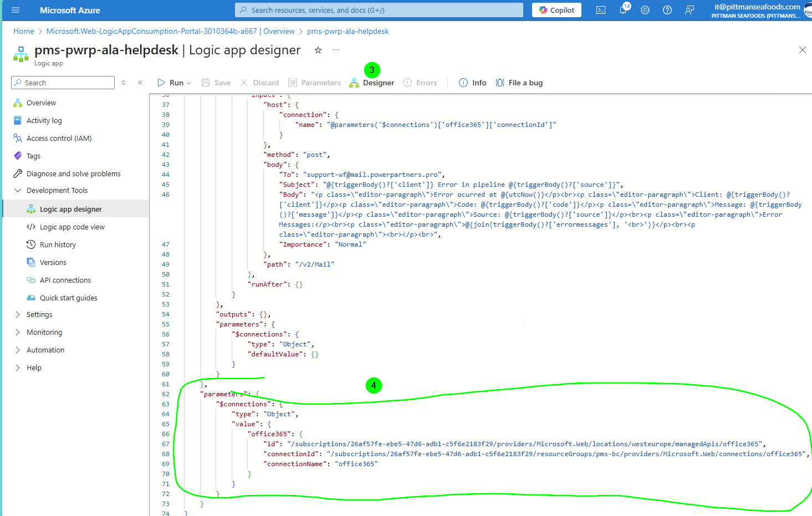
Task: Click the Diagnose wrench icon
Action: click(x=18, y=173)
